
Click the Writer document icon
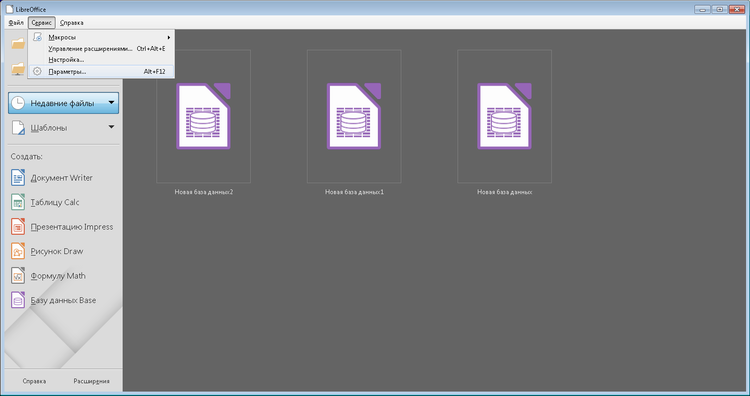tap(18, 178)
